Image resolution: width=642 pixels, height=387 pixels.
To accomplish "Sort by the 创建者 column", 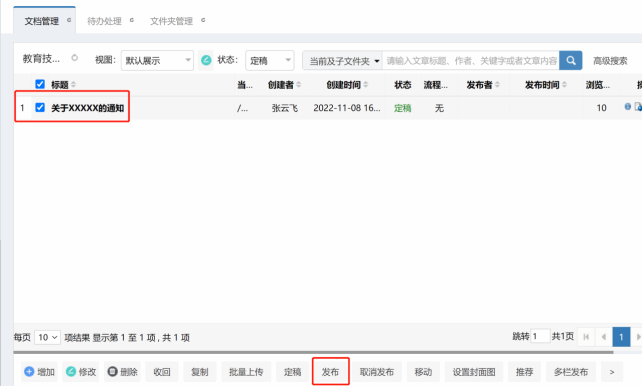I will pyautogui.click(x=284, y=85).
